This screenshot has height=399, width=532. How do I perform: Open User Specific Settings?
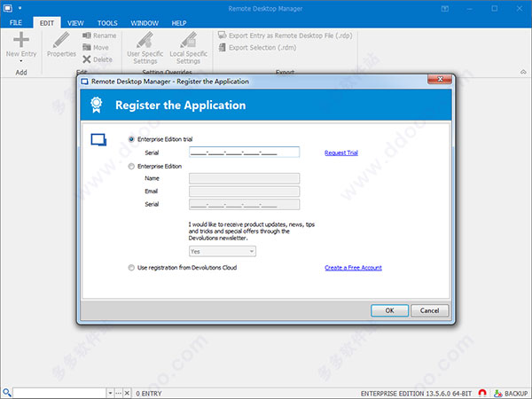click(145, 48)
